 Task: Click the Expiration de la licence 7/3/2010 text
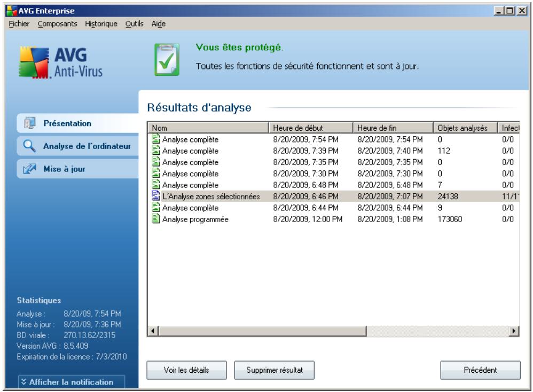[x=72, y=357]
